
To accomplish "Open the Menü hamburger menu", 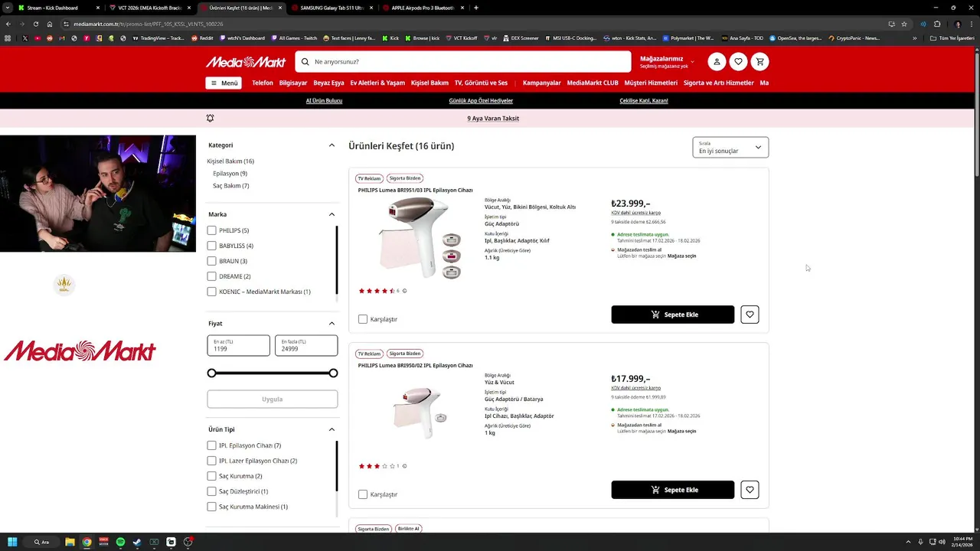I will point(224,83).
